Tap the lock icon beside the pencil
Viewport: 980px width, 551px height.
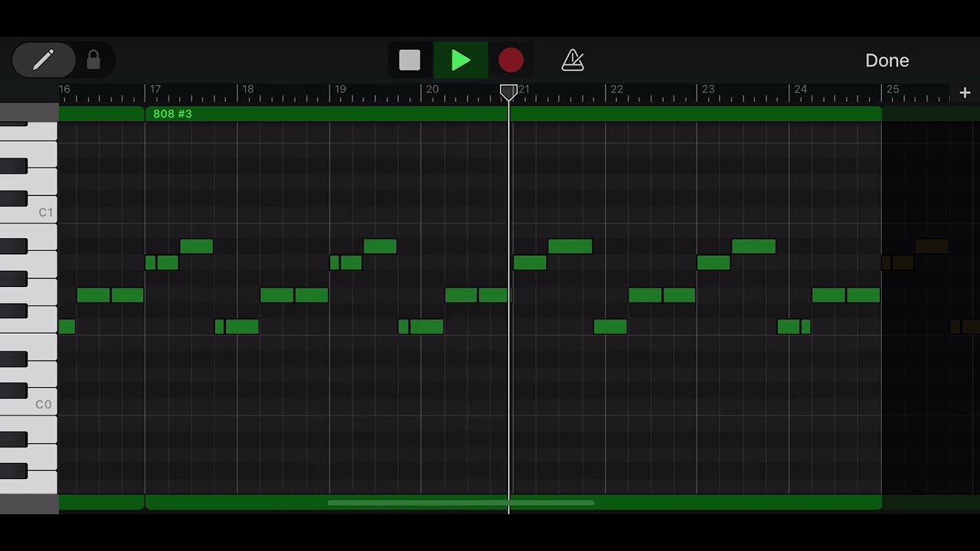coord(93,60)
